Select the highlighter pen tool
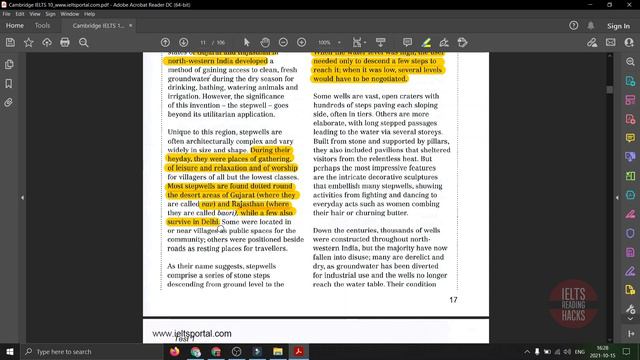 coord(426,42)
